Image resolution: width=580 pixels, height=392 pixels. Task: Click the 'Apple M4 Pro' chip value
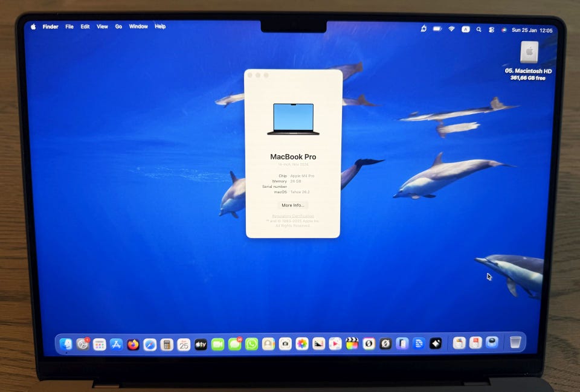pyautogui.click(x=302, y=176)
